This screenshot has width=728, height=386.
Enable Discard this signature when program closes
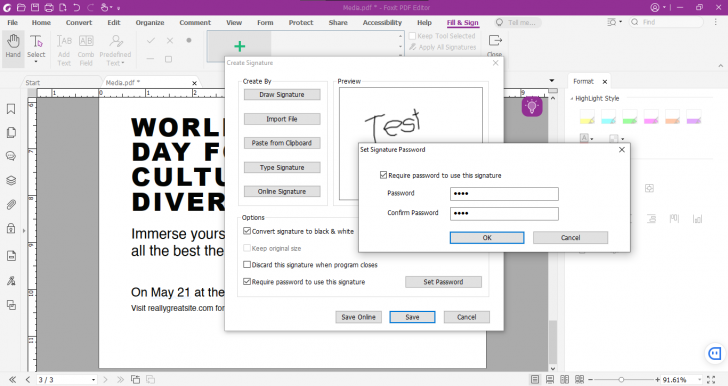coord(247,265)
